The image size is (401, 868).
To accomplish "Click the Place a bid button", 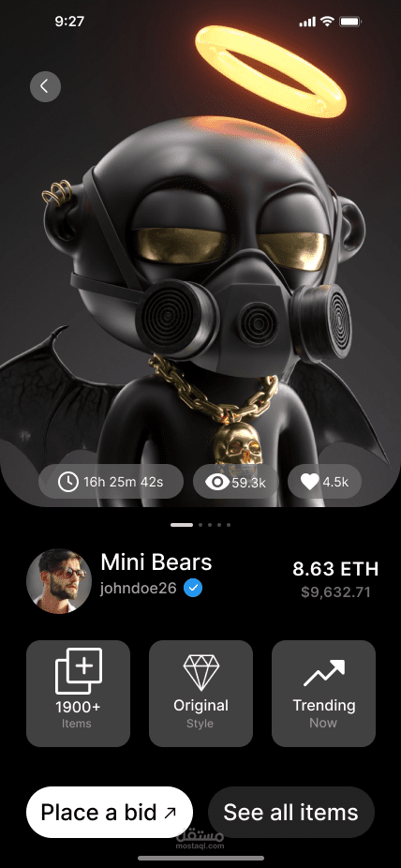I will (x=110, y=812).
